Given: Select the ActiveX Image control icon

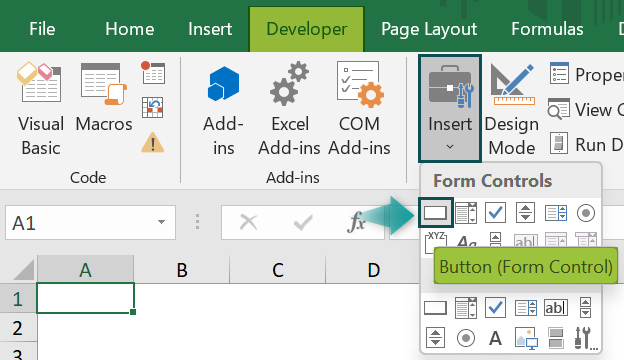Looking at the screenshot, I should click(x=526, y=338).
